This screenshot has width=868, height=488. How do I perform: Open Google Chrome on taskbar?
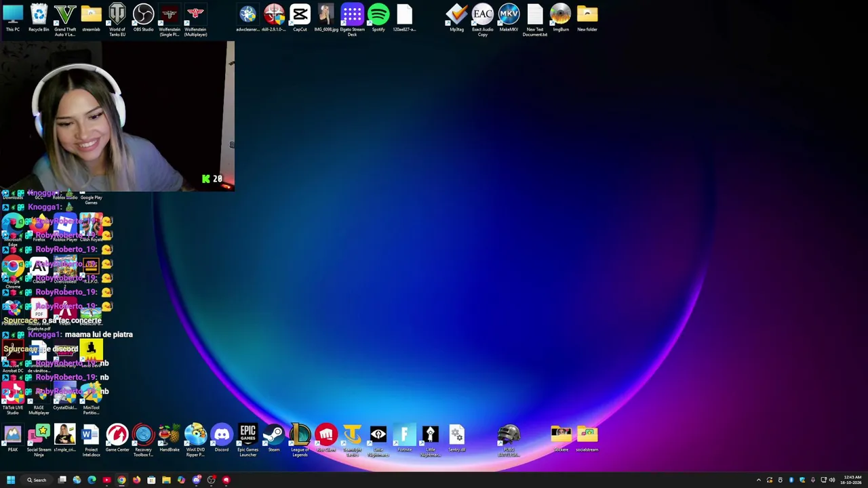point(121,480)
